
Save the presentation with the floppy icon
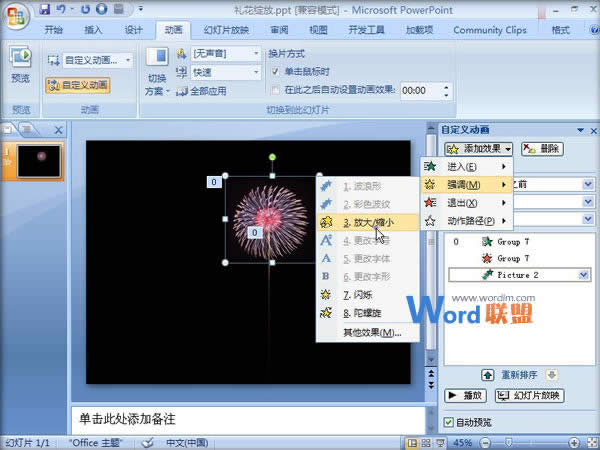click(45, 9)
